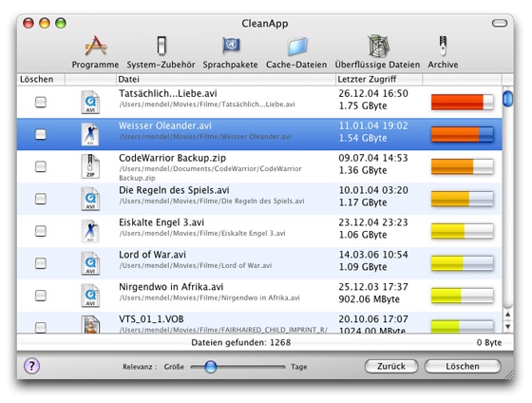Image resolution: width=532 pixels, height=403 pixels.
Task: Click size value 1.54 GByte
Action: click(x=363, y=138)
